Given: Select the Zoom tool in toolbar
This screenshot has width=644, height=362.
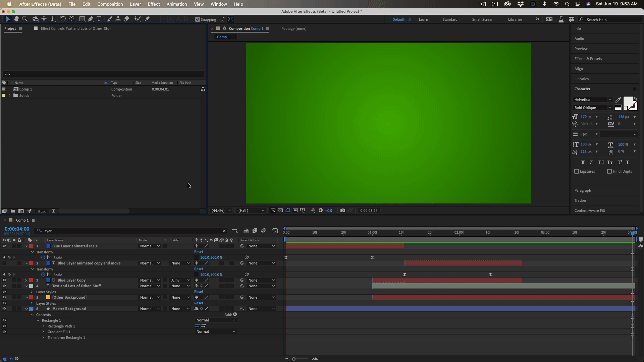Looking at the screenshot, I should 25,19.
